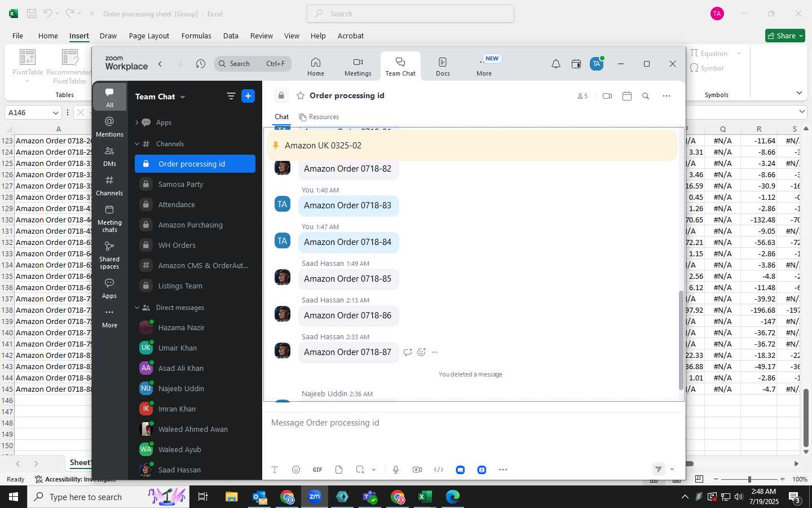Click the TA profile avatar in Zoom header

pyautogui.click(x=597, y=64)
